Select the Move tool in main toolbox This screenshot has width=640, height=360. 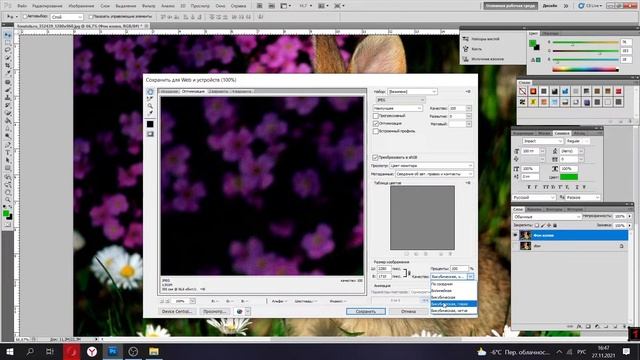[7, 36]
